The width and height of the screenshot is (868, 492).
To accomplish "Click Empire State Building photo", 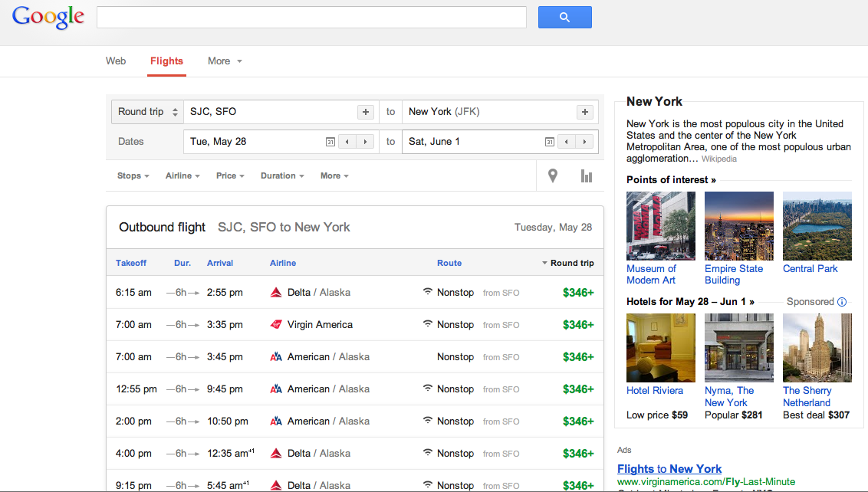I will click(x=739, y=226).
